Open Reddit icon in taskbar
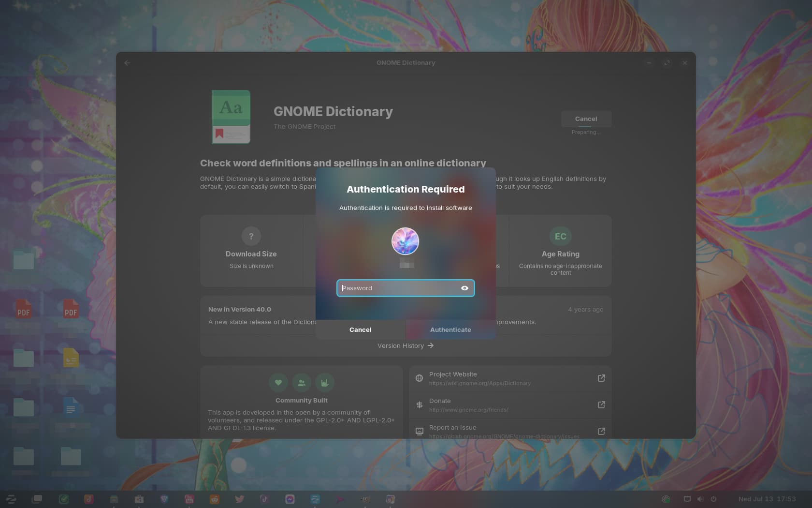Image resolution: width=812 pixels, height=508 pixels. 215,499
